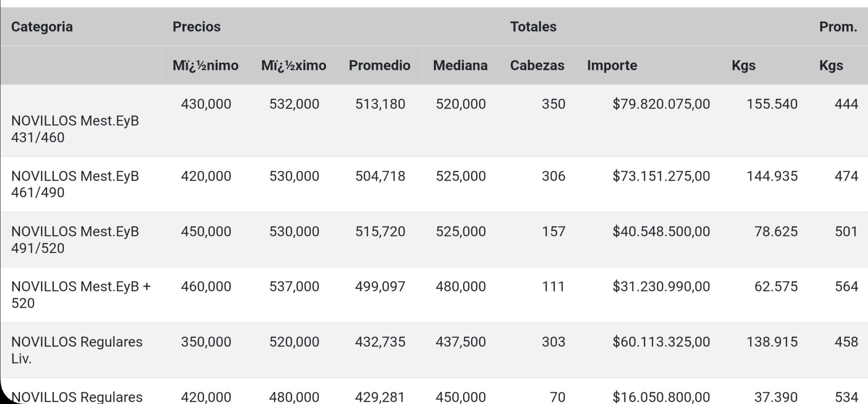Select the Promedio column header
The image size is (868, 404).
pos(379,66)
